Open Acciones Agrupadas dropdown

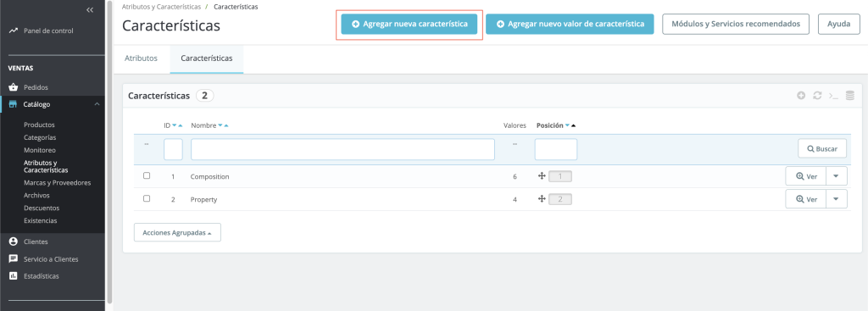[x=177, y=232]
